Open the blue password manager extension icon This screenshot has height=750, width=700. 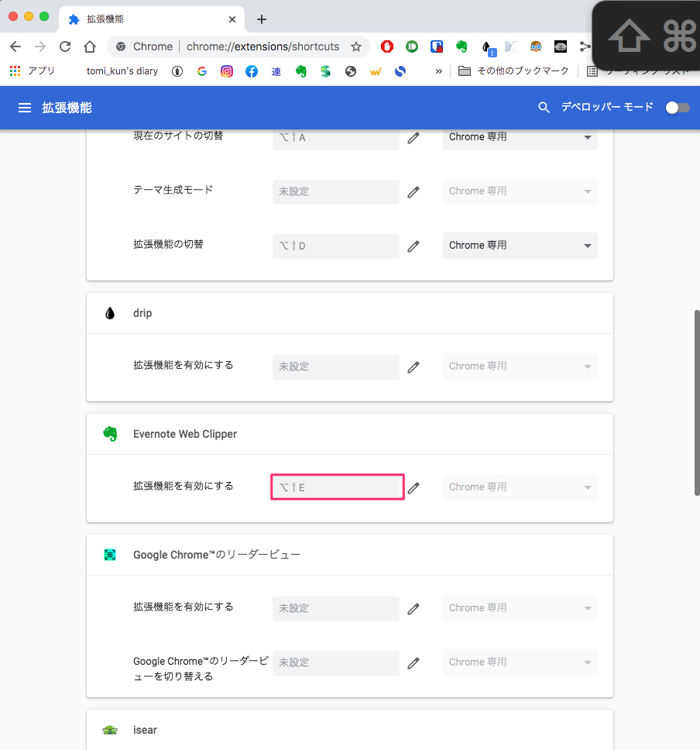point(437,46)
